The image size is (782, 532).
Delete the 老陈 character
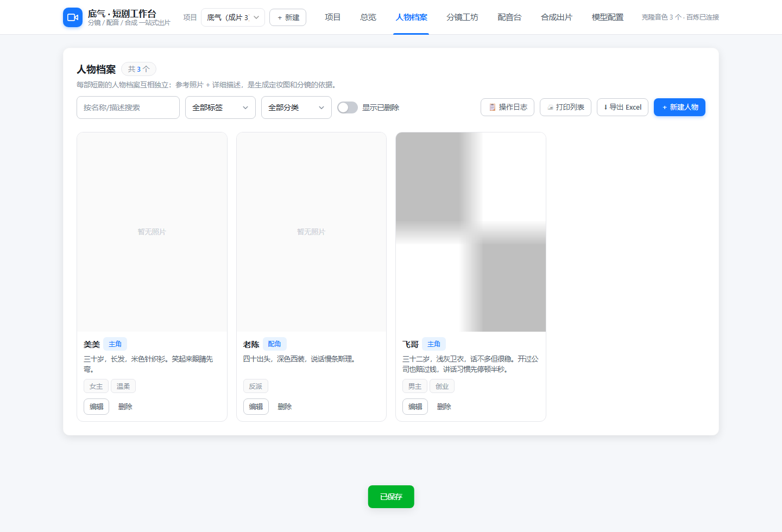point(285,407)
